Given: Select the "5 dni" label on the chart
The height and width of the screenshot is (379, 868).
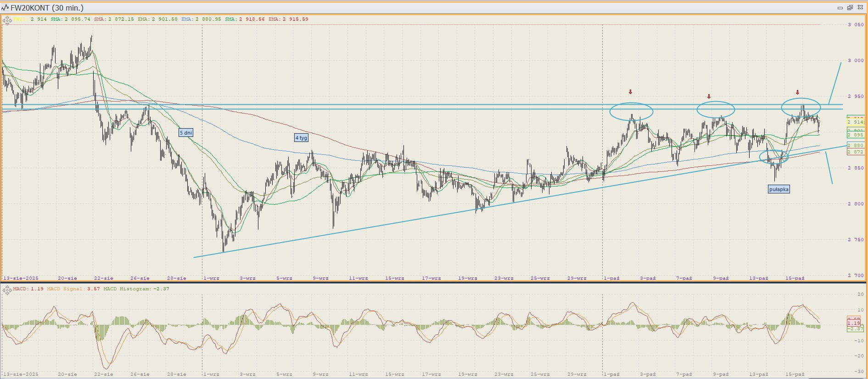Looking at the screenshot, I should coord(186,133).
